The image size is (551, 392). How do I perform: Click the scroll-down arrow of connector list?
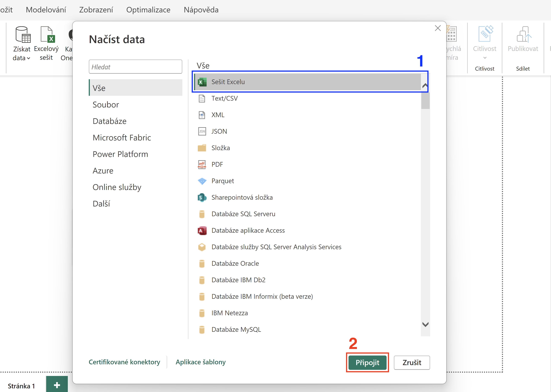[425, 325]
